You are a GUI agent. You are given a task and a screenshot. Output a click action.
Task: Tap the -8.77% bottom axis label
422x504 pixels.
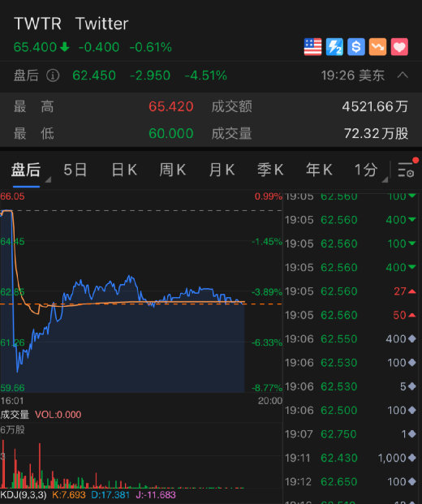(x=267, y=388)
